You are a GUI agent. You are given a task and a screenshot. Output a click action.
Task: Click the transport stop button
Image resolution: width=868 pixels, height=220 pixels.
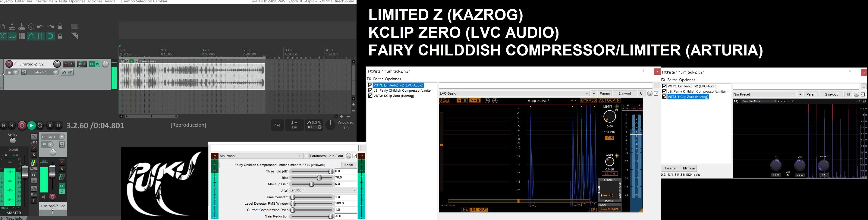(x=50, y=125)
